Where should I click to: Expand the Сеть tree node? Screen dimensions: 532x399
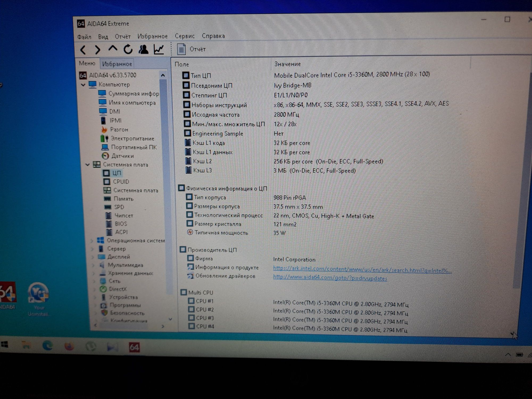[x=95, y=281]
